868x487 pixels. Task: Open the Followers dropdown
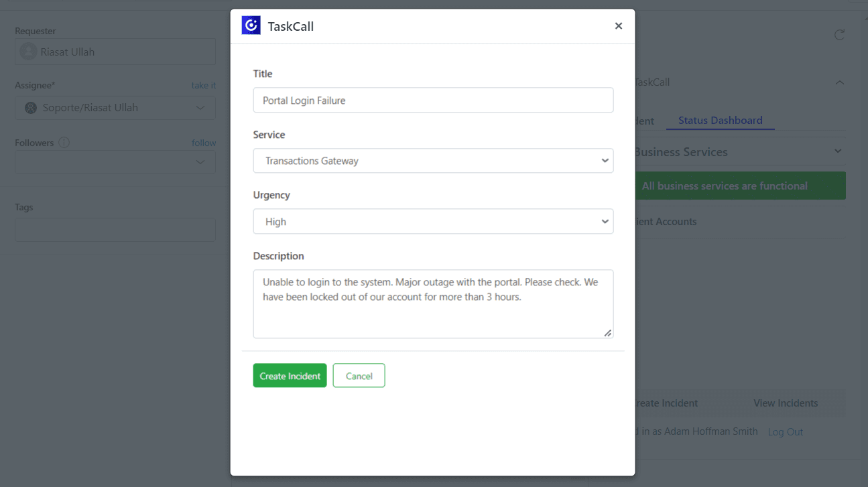(115, 162)
